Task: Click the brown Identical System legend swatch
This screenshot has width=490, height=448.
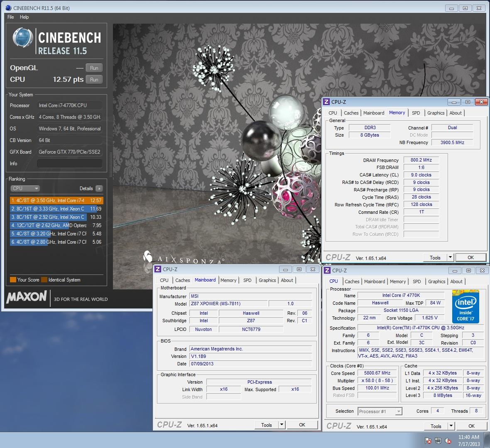Action: point(44,279)
